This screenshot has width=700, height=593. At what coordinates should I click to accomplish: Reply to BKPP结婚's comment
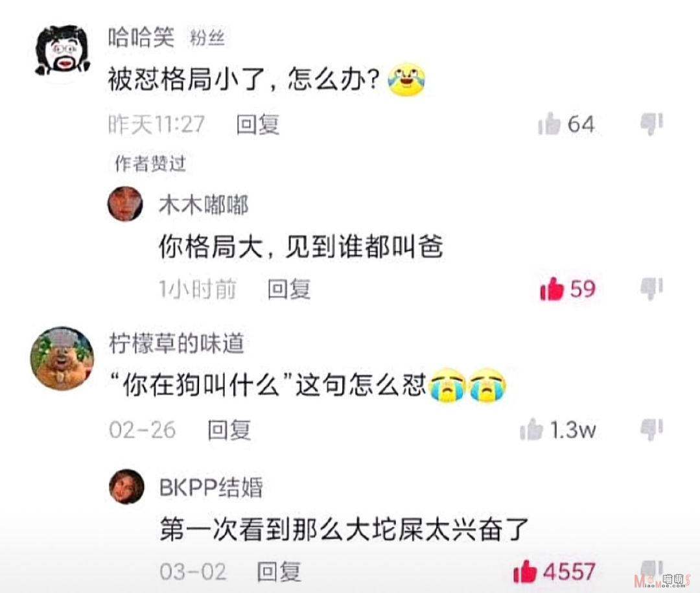(279, 572)
